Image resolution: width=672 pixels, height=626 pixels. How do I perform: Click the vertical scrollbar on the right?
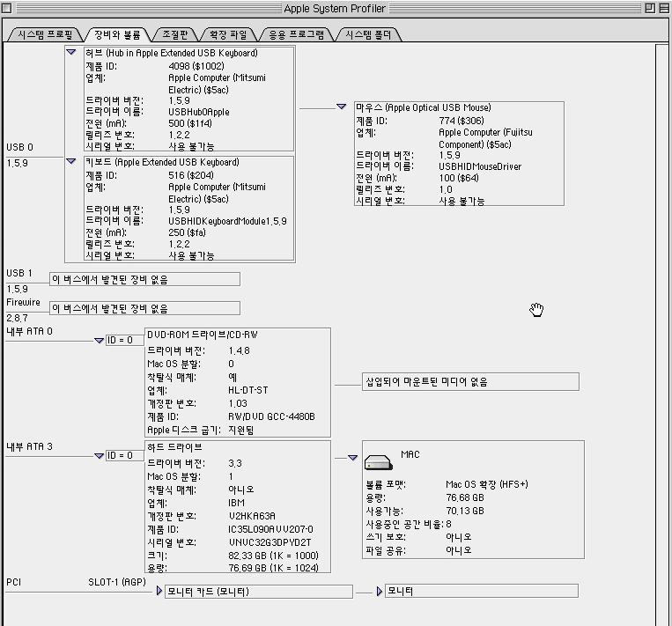(663, 335)
